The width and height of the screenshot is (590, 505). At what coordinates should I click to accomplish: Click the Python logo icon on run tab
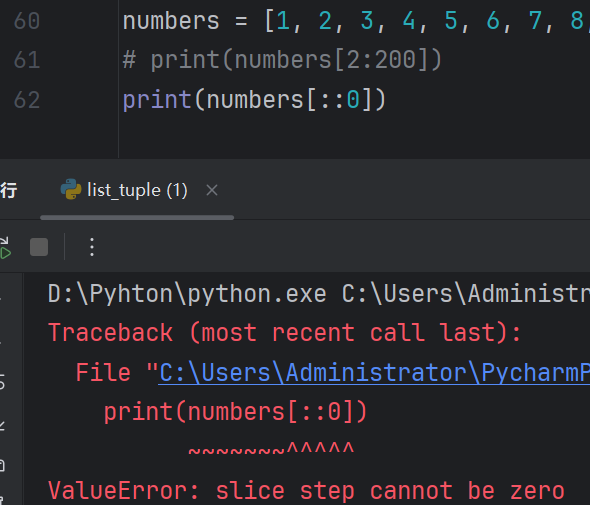click(x=71, y=189)
